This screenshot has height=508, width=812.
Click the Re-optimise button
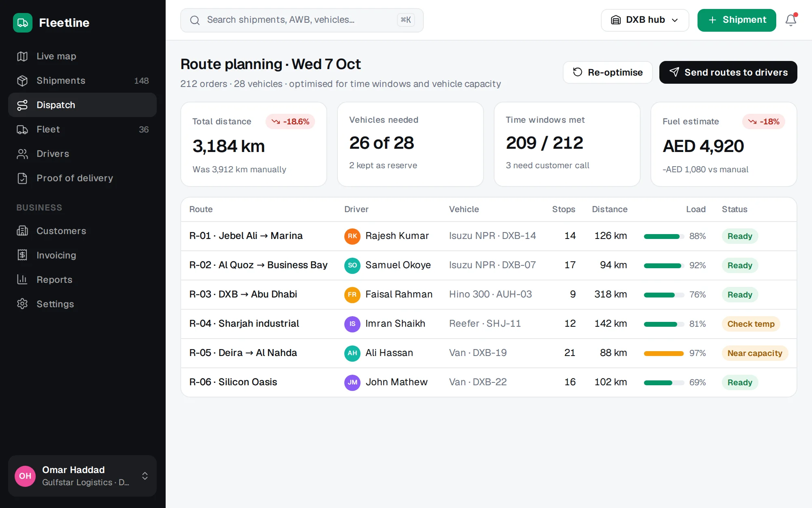(x=607, y=72)
